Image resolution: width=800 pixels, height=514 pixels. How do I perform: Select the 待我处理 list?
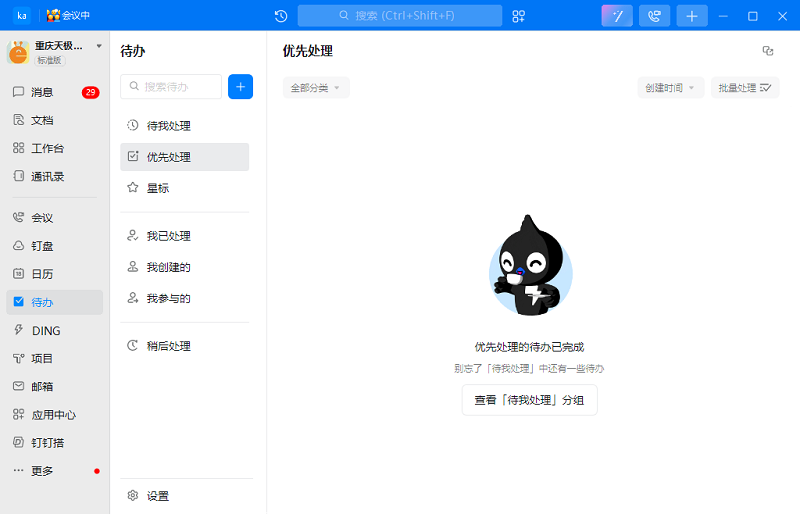coord(185,126)
